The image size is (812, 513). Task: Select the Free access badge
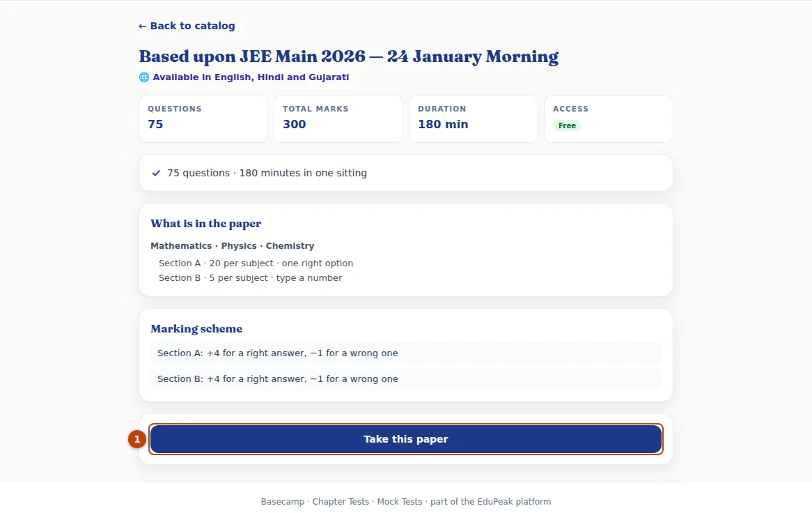click(x=567, y=125)
